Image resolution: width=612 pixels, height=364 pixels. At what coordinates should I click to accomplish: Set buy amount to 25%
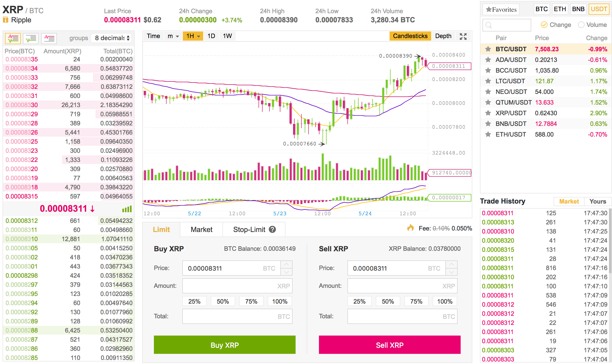point(194,301)
